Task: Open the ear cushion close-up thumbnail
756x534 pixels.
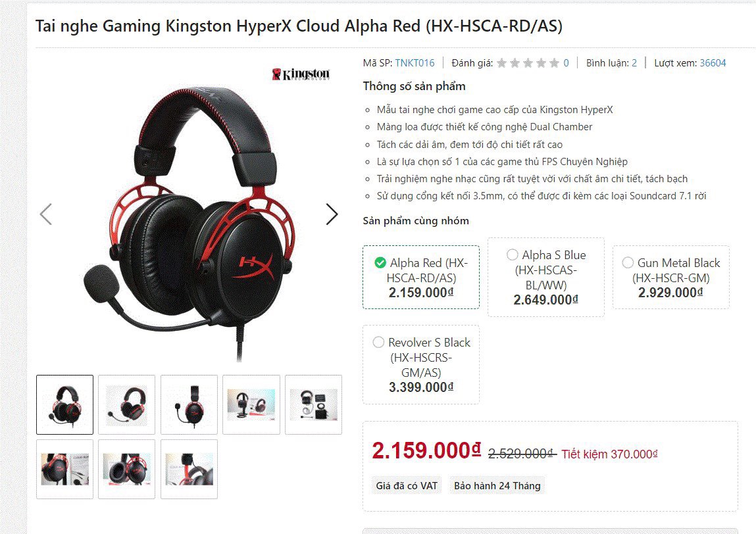Action: pos(127,469)
